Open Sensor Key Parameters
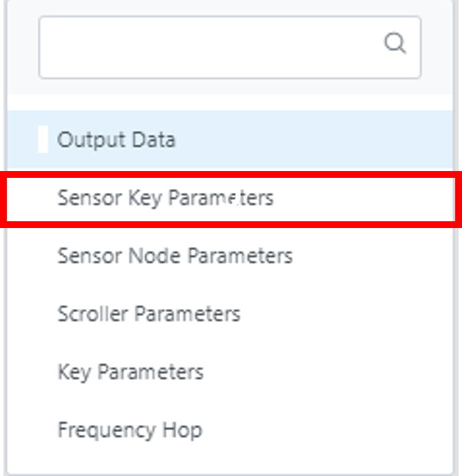 [x=165, y=199]
